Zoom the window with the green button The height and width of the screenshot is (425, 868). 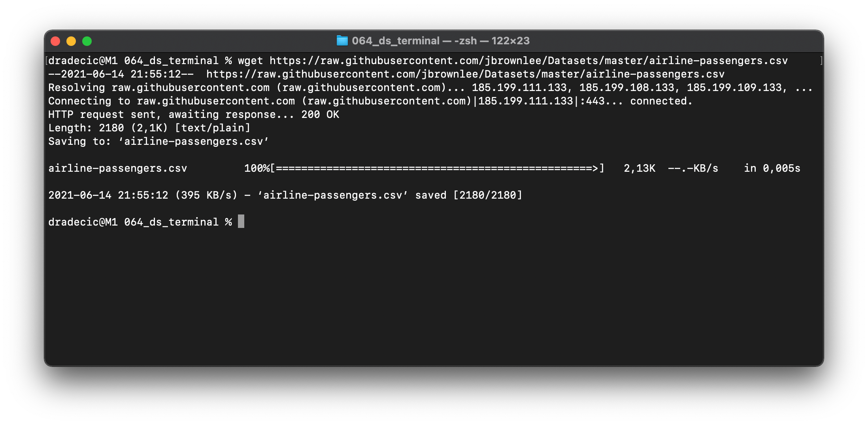coord(87,41)
